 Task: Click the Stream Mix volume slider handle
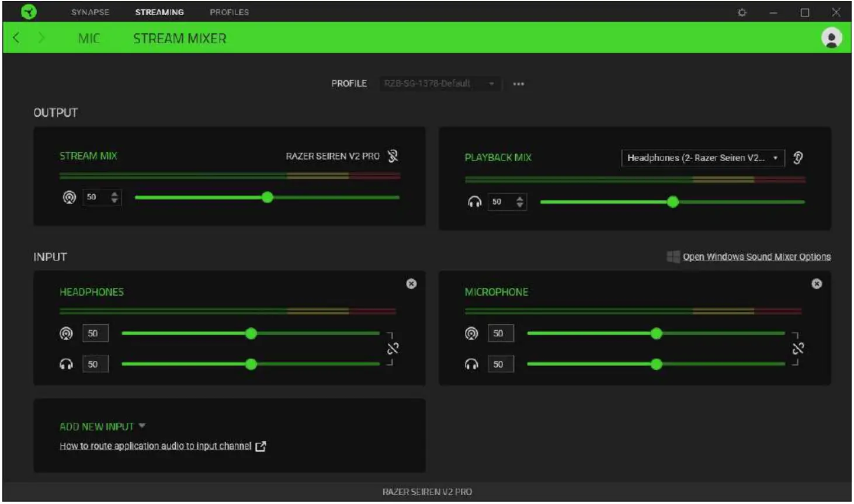click(268, 197)
